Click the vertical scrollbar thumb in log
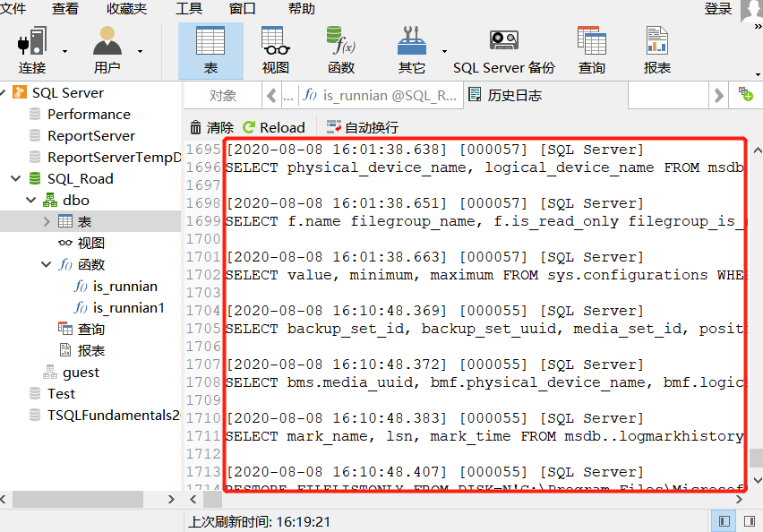The height and width of the screenshot is (532, 763). pos(757,458)
